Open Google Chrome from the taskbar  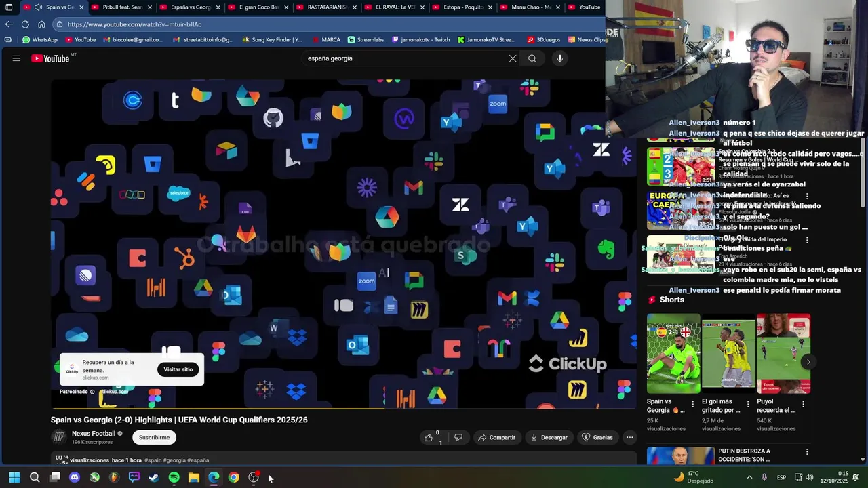(233, 478)
